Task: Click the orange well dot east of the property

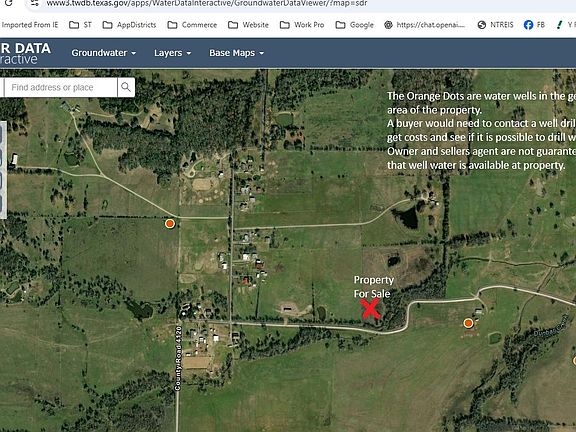Action: tap(468, 323)
